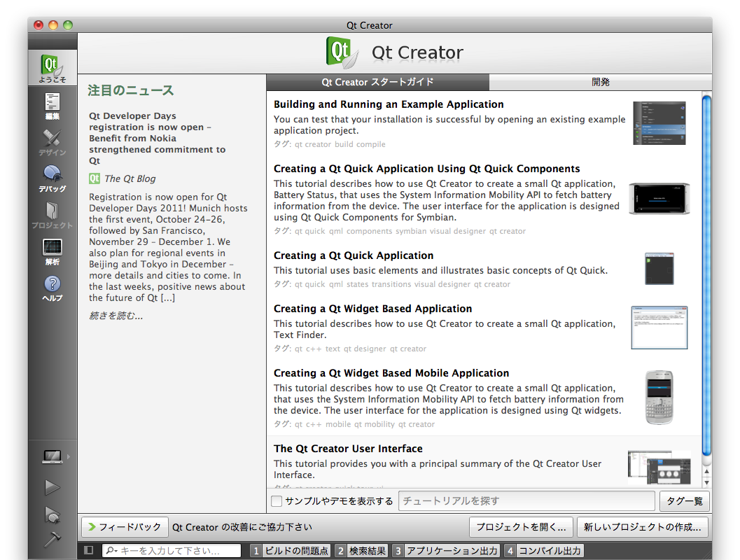Select the Qt Creator スタートガイド tab
740x560 pixels.
(377, 82)
